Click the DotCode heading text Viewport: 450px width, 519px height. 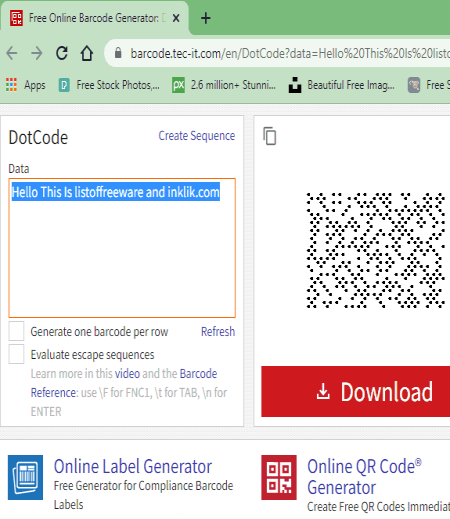tap(38, 137)
